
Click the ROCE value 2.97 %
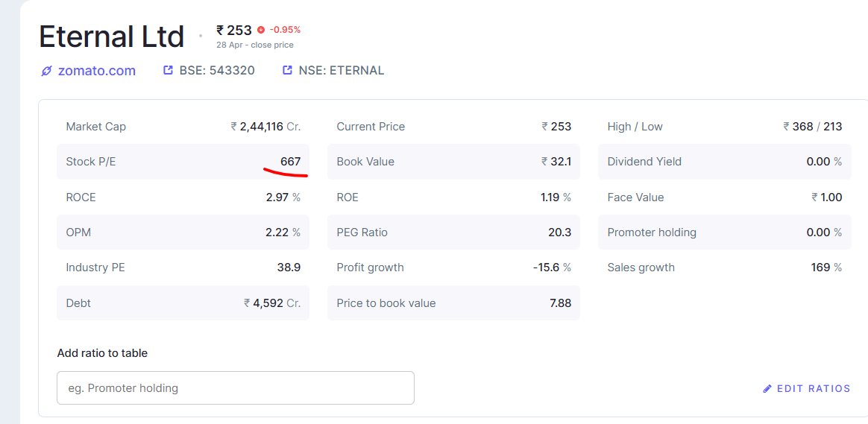[283, 197]
